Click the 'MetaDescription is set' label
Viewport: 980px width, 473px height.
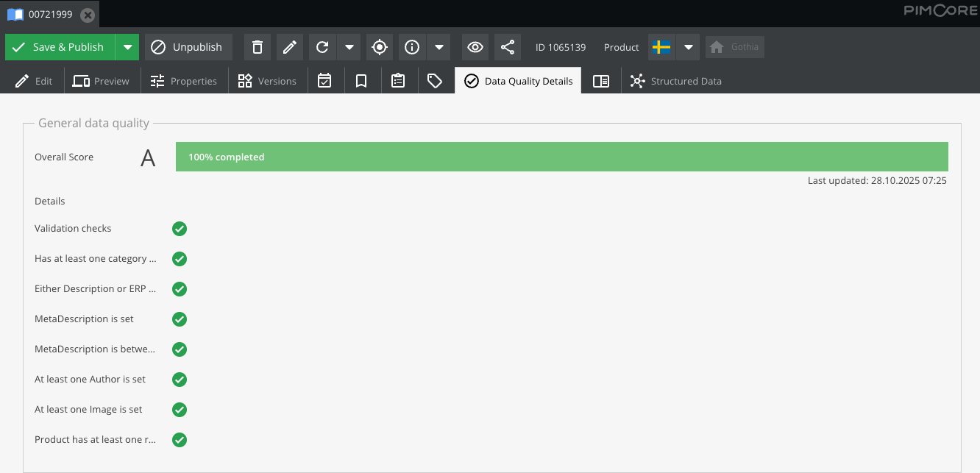(x=84, y=319)
